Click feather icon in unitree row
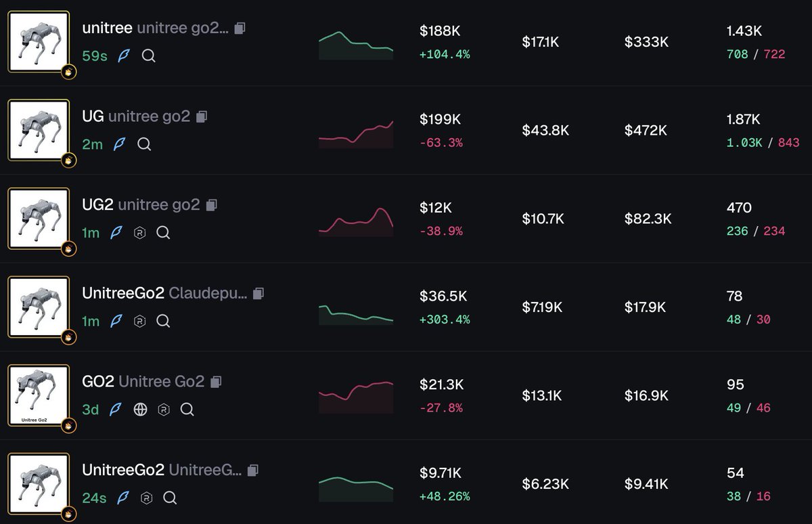This screenshot has width=812, height=524. click(124, 56)
